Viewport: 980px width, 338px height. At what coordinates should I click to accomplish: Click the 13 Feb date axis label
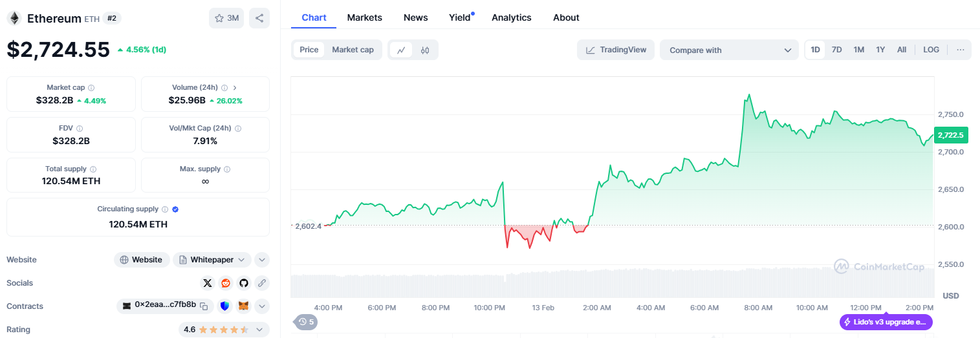(x=543, y=308)
